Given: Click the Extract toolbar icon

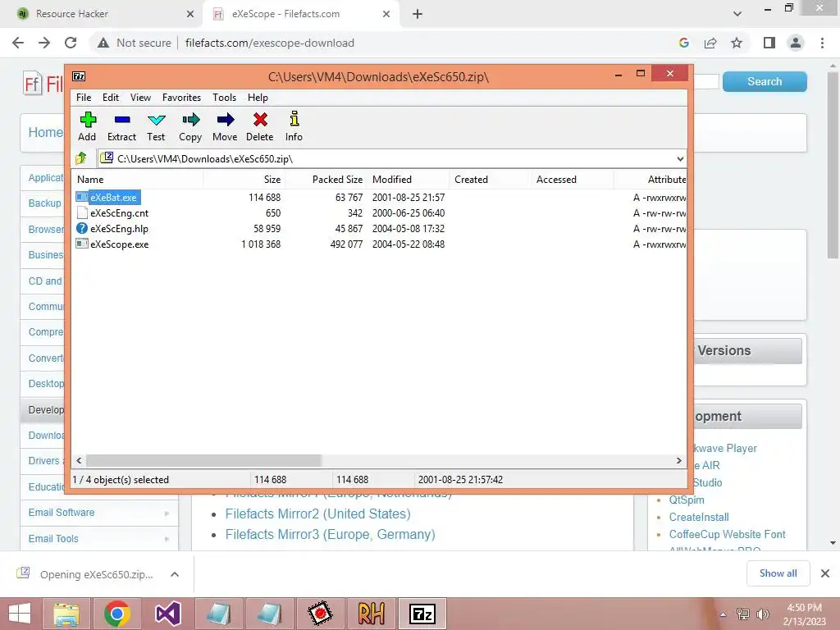Looking at the screenshot, I should pos(122,120).
